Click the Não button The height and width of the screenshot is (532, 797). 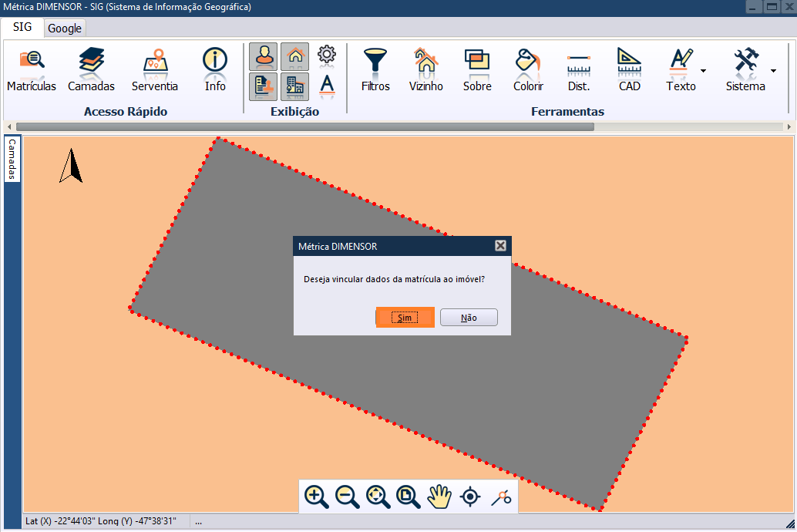469,318
